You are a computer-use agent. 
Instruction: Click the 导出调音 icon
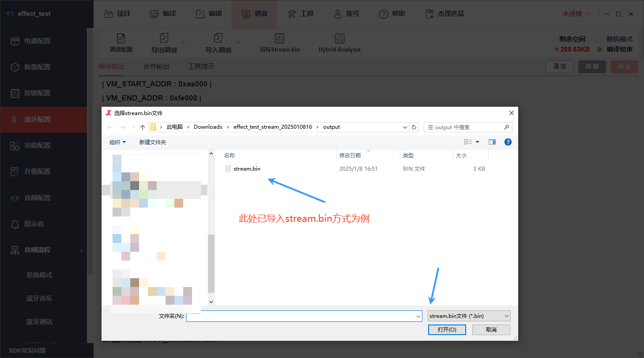pos(164,38)
